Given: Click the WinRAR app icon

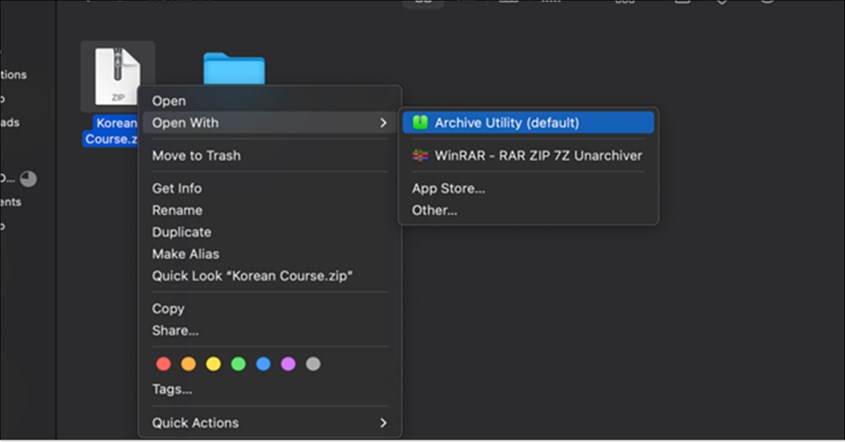Looking at the screenshot, I should [420, 156].
